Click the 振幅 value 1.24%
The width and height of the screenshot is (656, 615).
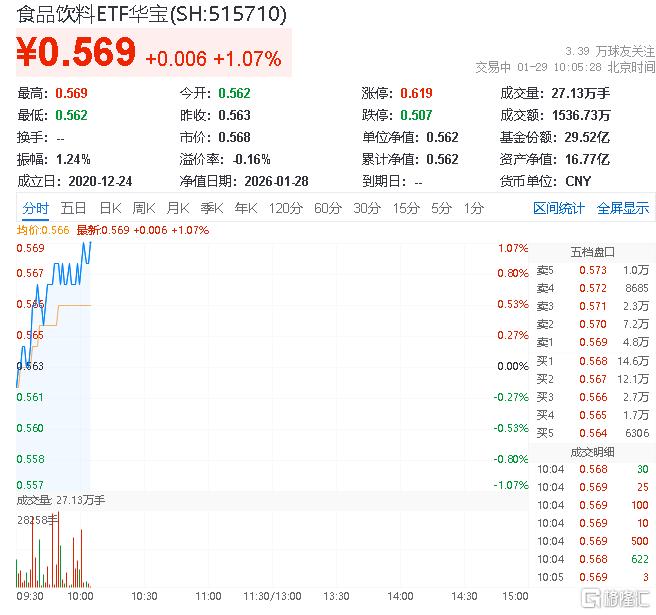pos(73,159)
